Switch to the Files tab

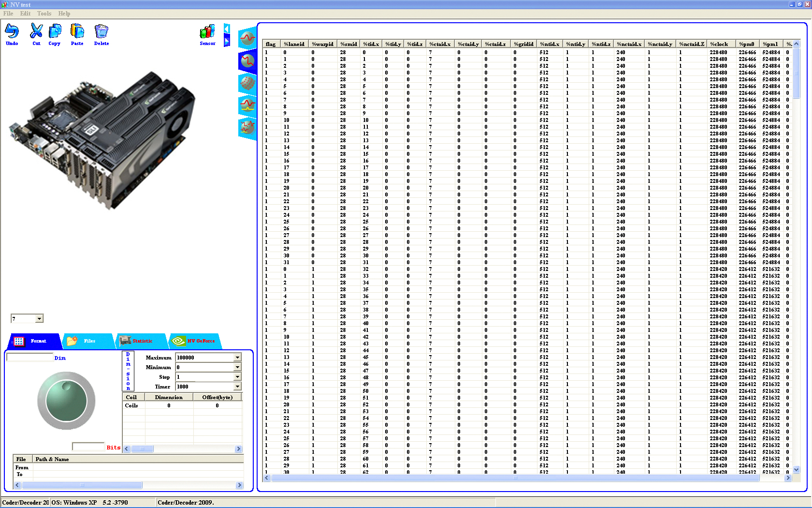tap(89, 341)
